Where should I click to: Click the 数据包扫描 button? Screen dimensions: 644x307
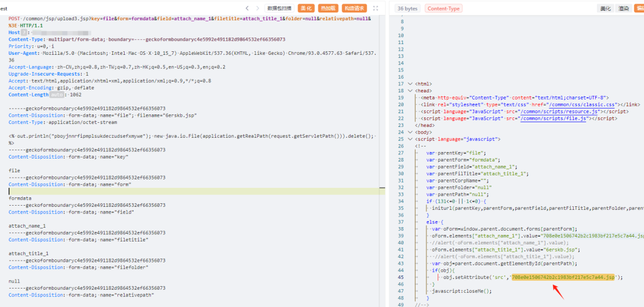279,8
